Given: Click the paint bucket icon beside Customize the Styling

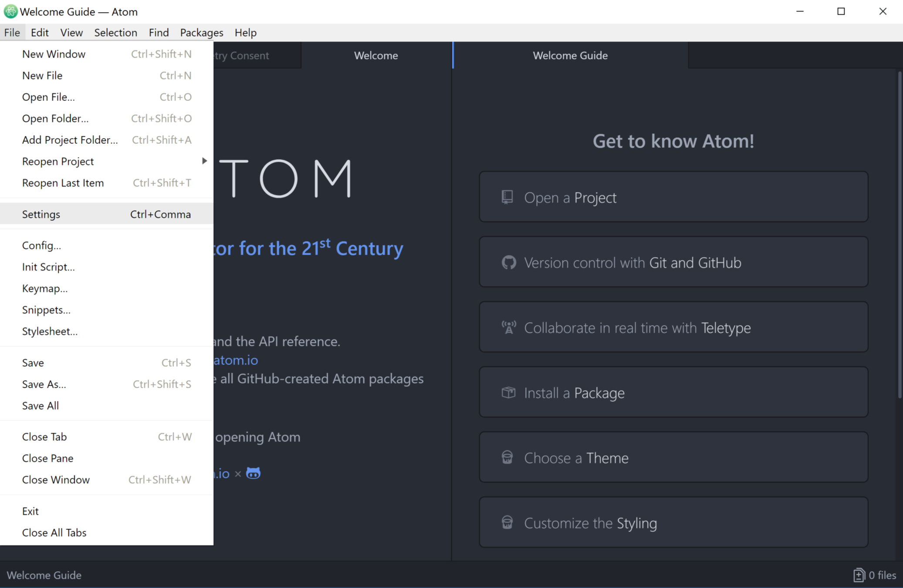Looking at the screenshot, I should coord(507,522).
